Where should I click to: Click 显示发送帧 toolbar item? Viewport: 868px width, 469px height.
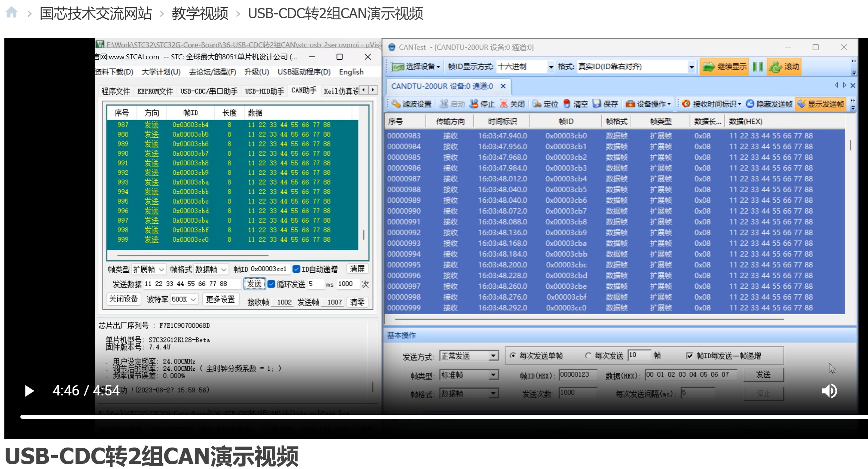tap(821, 104)
